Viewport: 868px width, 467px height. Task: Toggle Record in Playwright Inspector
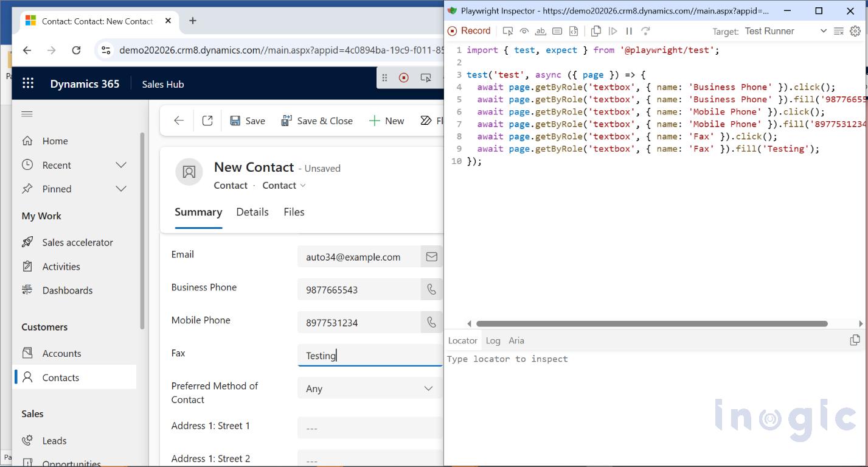pos(469,30)
